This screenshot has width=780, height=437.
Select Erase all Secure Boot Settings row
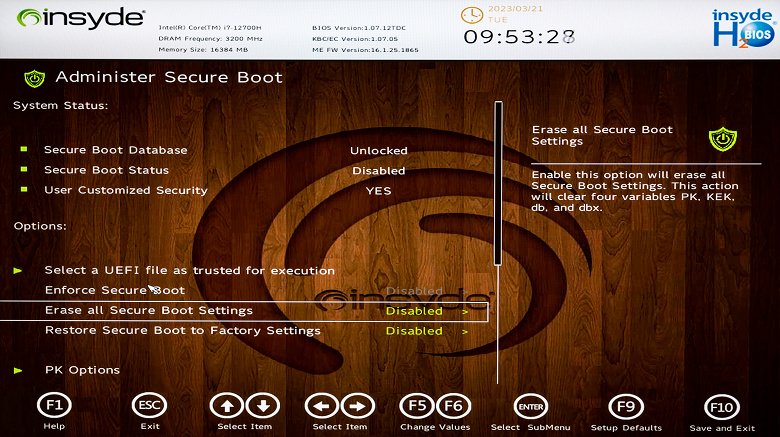(x=244, y=311)
